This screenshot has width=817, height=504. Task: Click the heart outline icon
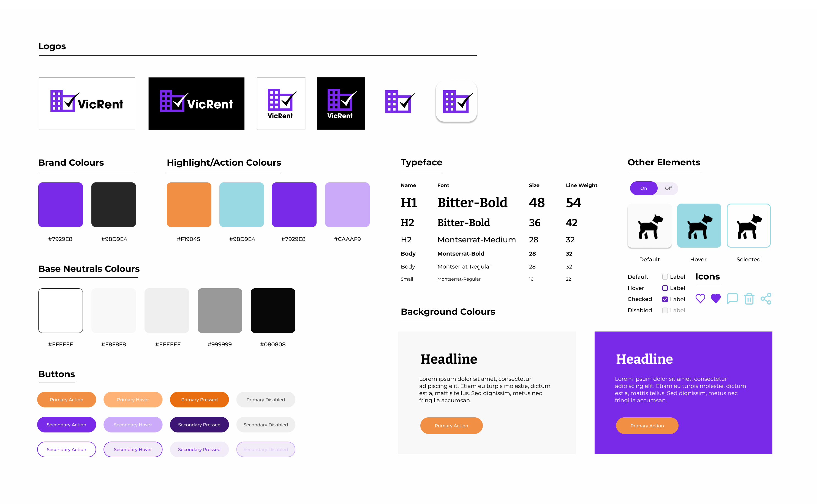click(701, 299)
